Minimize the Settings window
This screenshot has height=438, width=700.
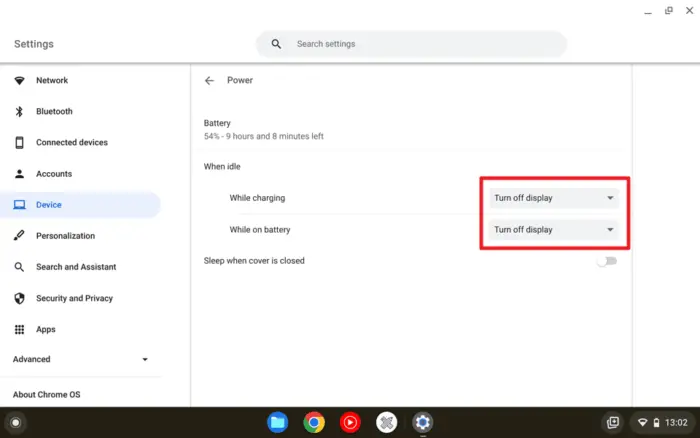coord(648,12)
